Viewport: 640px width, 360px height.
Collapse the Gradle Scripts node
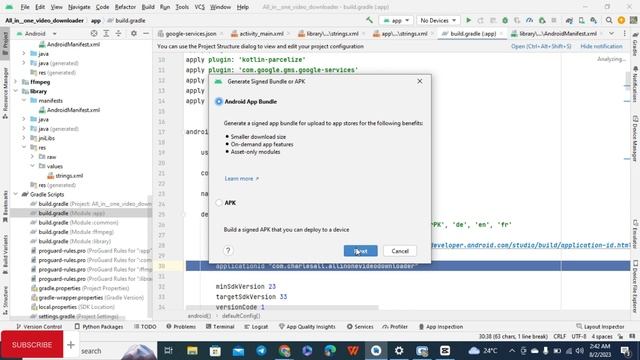[16, 194]
